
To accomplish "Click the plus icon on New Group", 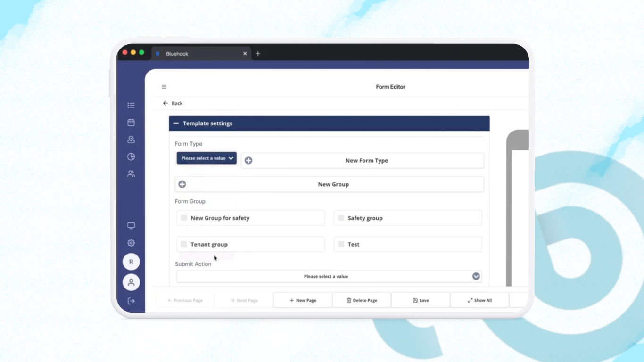I will (182, 184).
